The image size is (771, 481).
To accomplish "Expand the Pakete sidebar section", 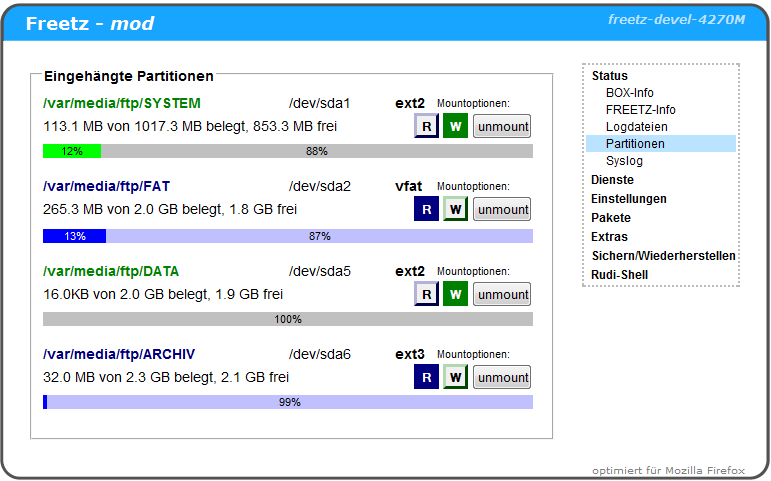I will point(610,218).
